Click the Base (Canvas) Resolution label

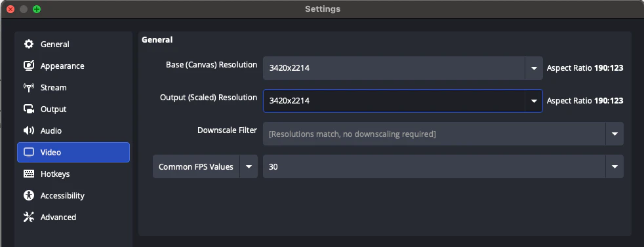(x=212, y=65)
